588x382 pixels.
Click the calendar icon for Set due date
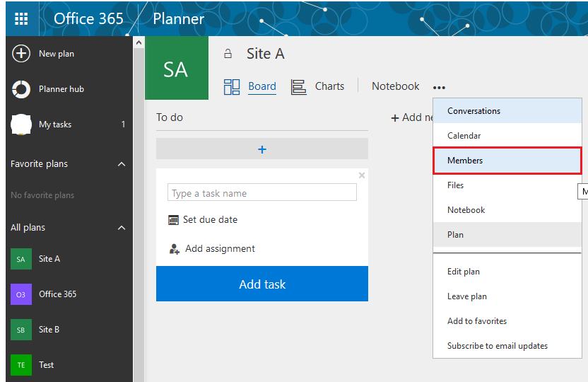(x=174, y=220)
